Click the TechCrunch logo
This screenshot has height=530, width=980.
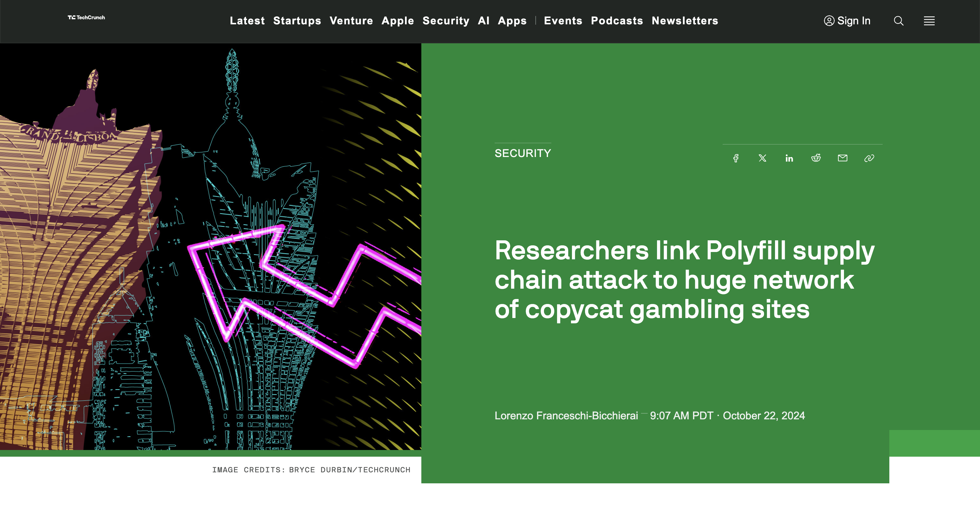[x=86, y=18]
